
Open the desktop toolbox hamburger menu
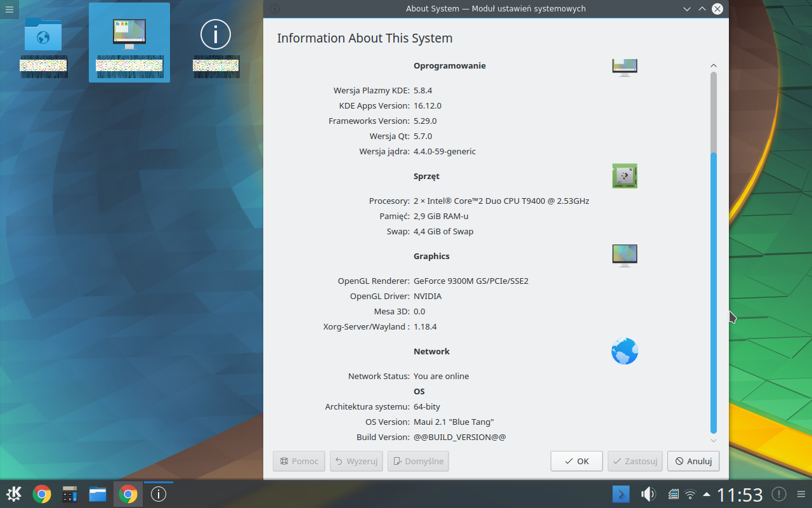[x=9, y=9]
